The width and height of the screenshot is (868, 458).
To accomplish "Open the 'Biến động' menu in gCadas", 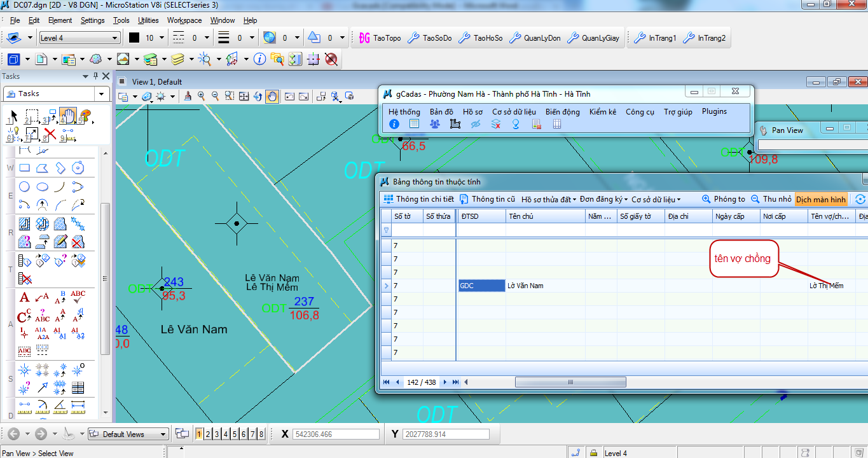I will (562, 111).
